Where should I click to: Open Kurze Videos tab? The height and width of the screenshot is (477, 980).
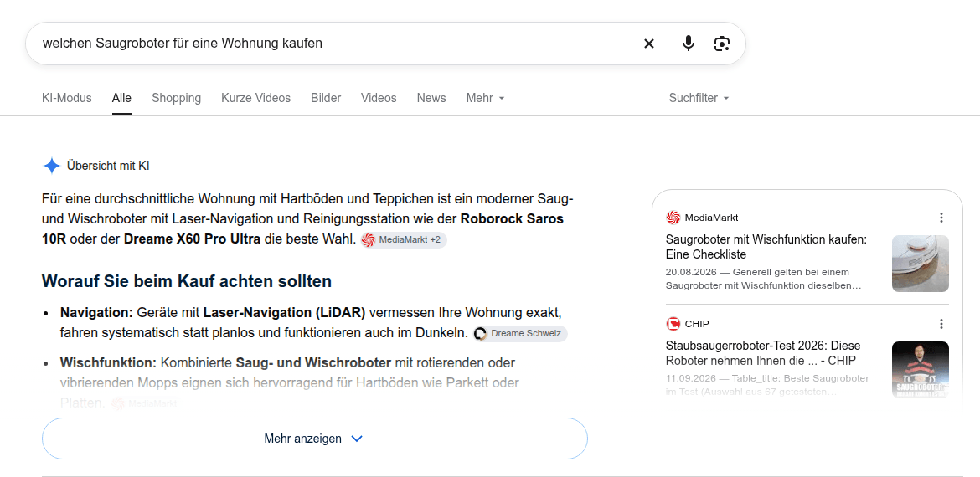click(255, 98)
